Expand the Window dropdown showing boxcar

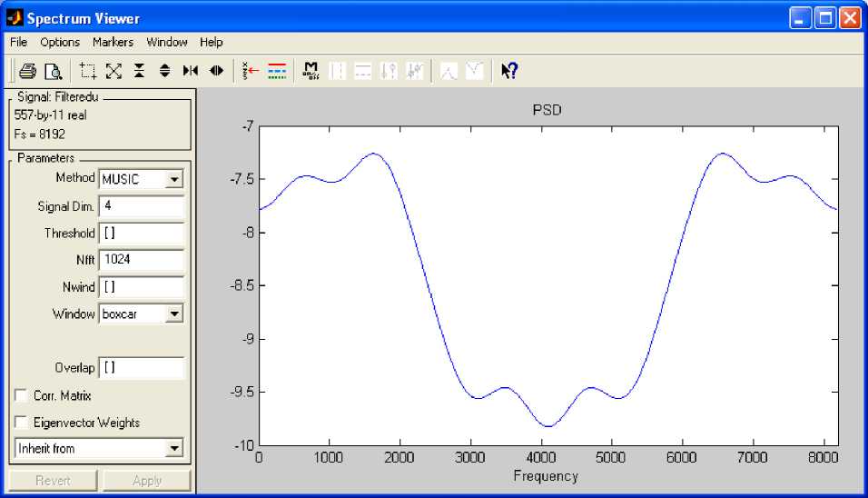tap(174, 314)
